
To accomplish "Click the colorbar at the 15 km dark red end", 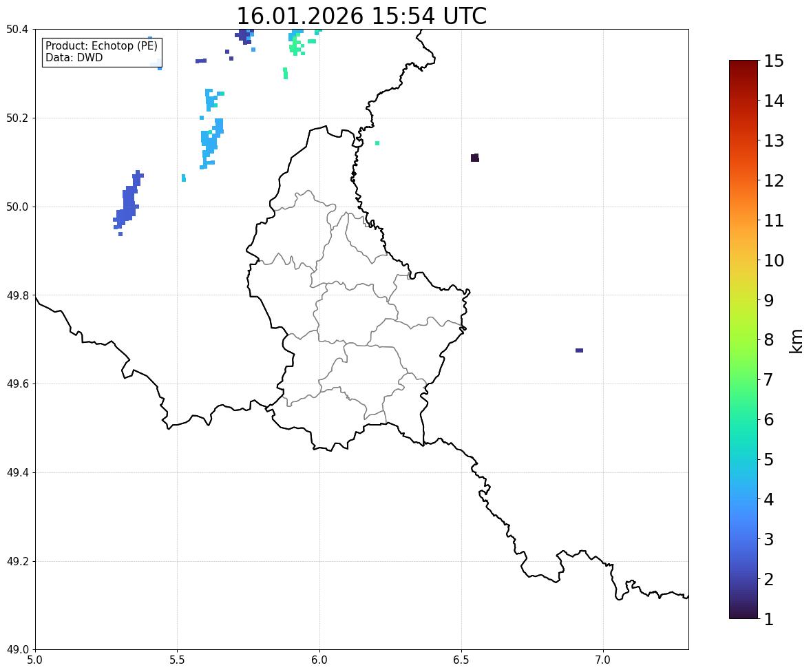I will click(x=744, y=63).
